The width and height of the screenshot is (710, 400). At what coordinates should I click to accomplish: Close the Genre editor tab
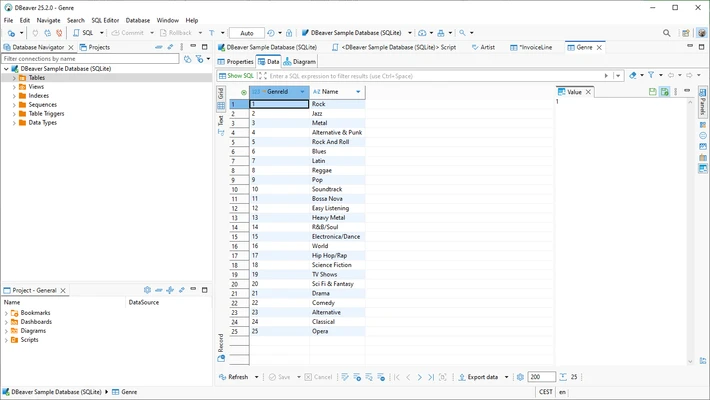coord(599,47)
